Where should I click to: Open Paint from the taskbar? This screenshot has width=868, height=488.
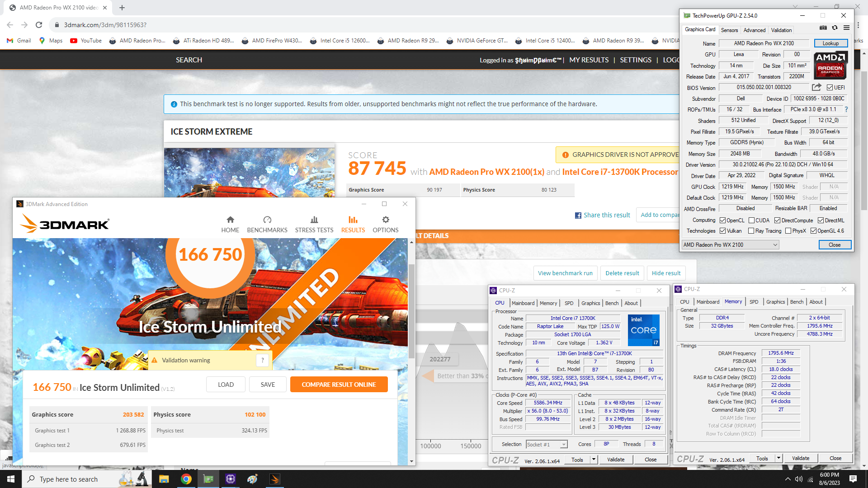point(253,479)
